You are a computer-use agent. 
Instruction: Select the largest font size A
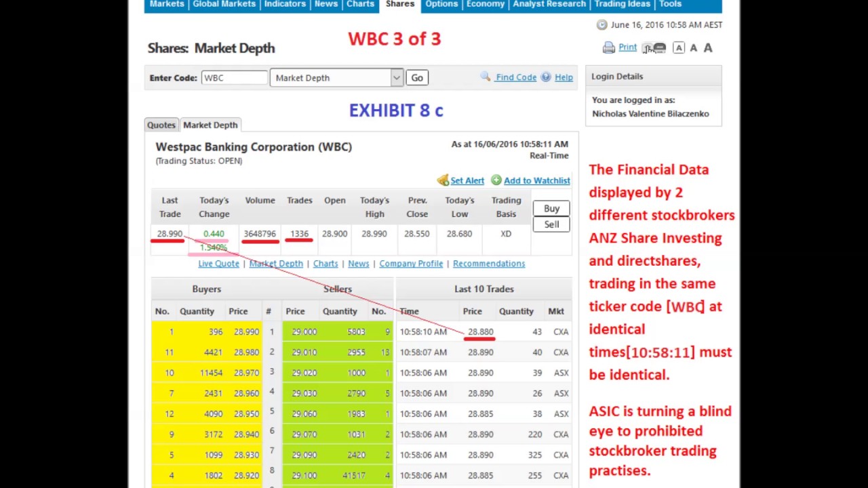(708, 47)
